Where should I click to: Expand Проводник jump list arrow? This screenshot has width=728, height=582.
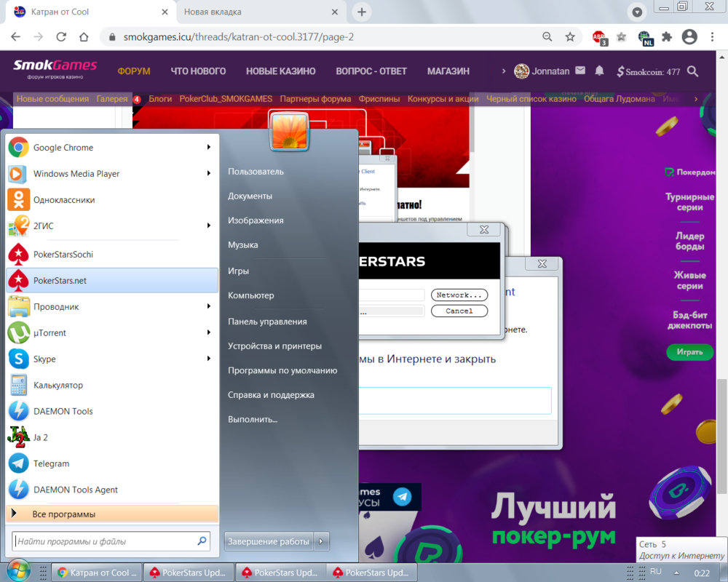(x=209, y=306)
